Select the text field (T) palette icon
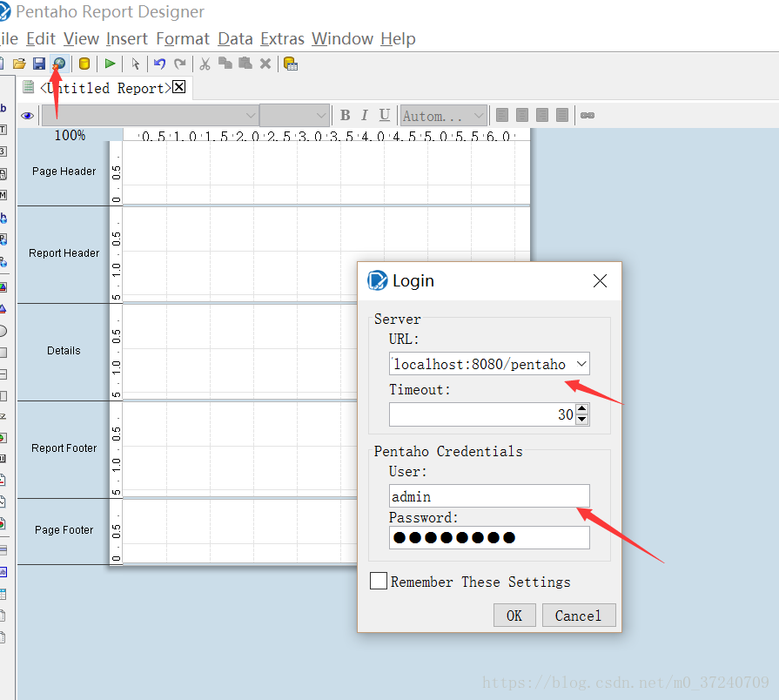The height and width of the screenshot is (700, 779). [3, 130]
